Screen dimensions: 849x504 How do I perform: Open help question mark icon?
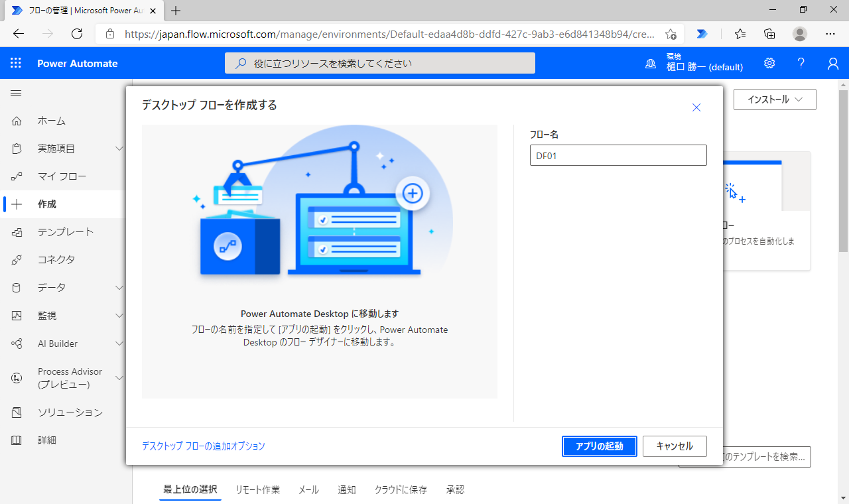(x=801, y=63)
